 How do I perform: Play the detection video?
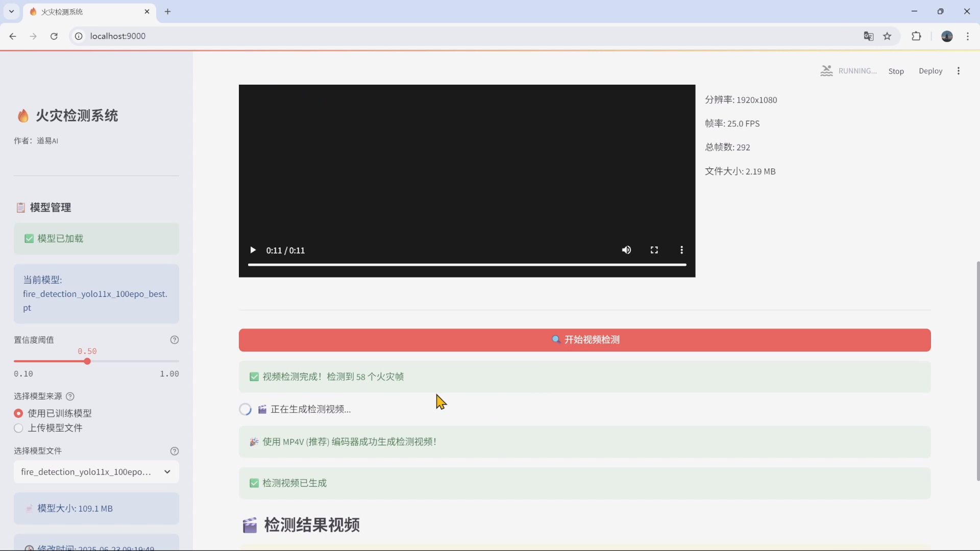(x=253, y=250)
